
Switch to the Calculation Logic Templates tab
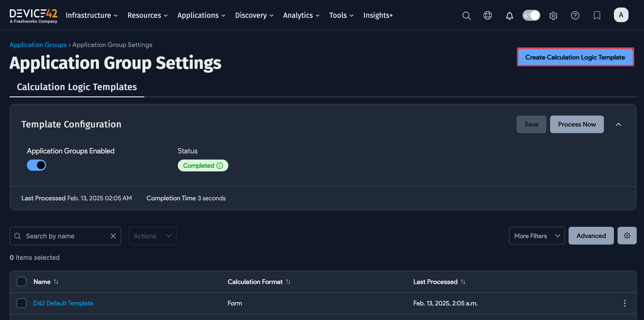(77, 87)
